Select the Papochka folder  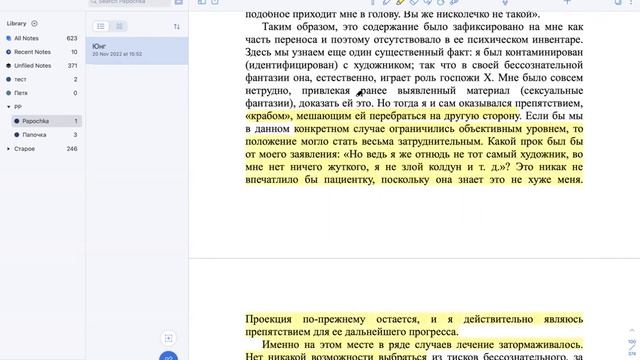[46, 121]
